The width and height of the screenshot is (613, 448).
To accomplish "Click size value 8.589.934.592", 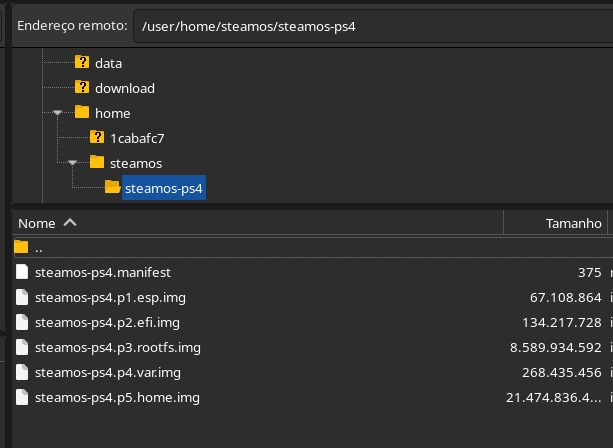I will coord(556,348).
